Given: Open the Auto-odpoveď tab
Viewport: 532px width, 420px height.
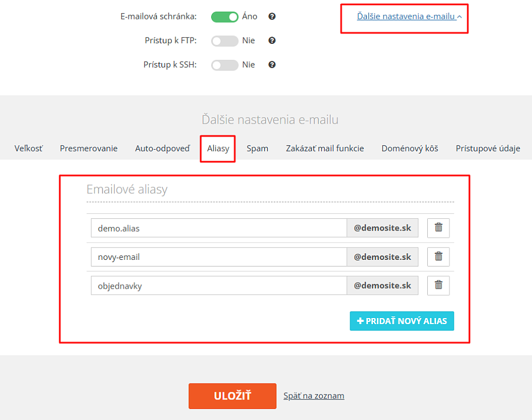Looking at the screenshot, I should tap(162, 148).
